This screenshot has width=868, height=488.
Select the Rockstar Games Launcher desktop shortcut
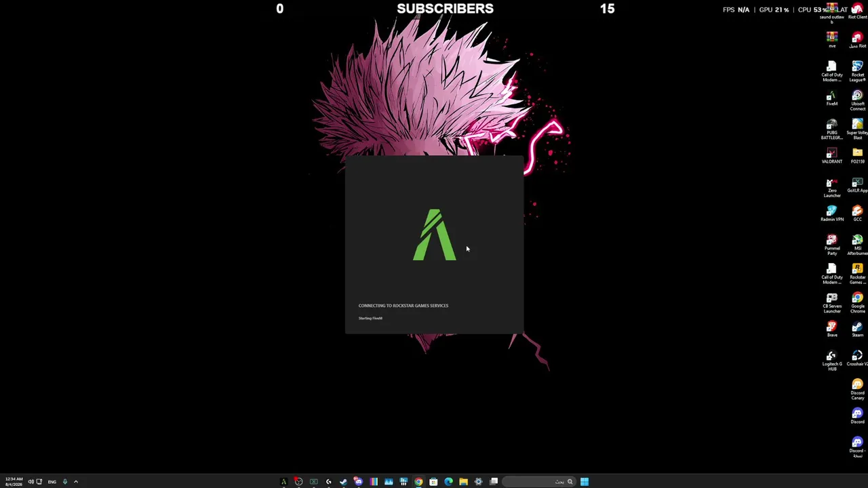pos(858,275)
